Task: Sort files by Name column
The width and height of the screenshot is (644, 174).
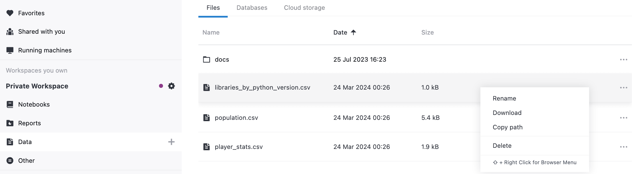Action: point(211,33)
